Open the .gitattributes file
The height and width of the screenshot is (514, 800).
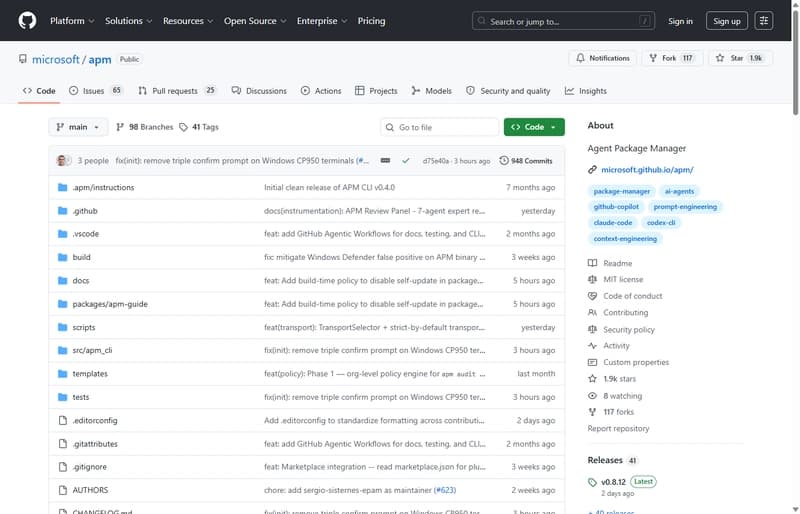click(x=95, y=444)
